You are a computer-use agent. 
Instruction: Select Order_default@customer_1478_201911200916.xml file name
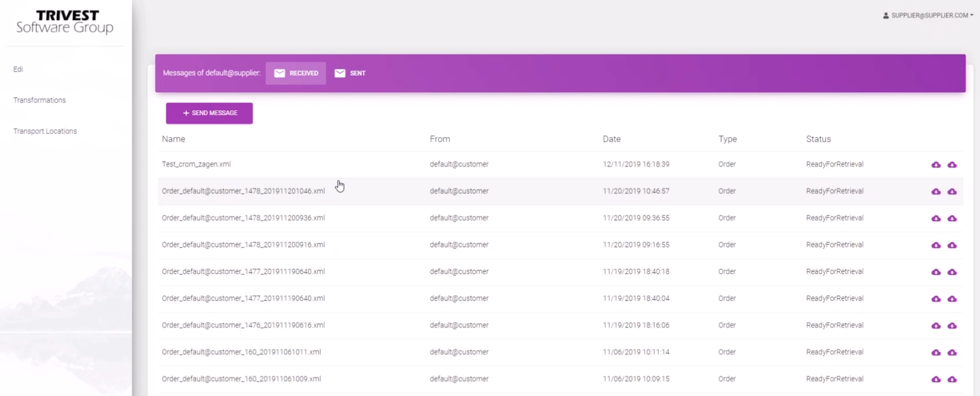(x=243, y=245)
